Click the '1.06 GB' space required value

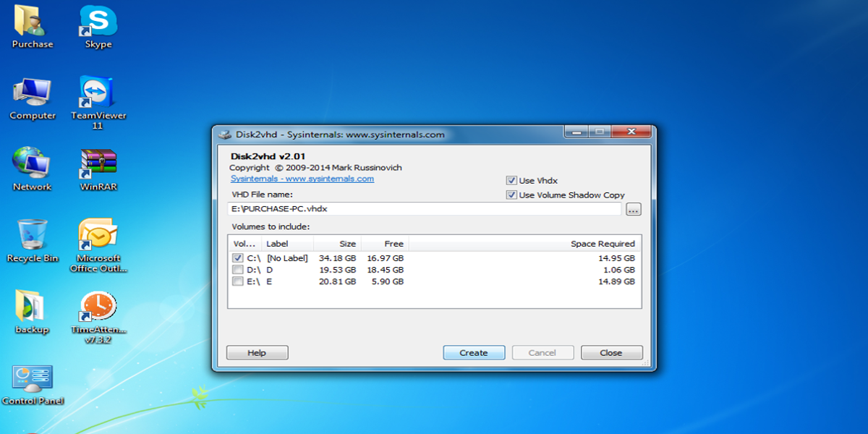coord(618,270)
